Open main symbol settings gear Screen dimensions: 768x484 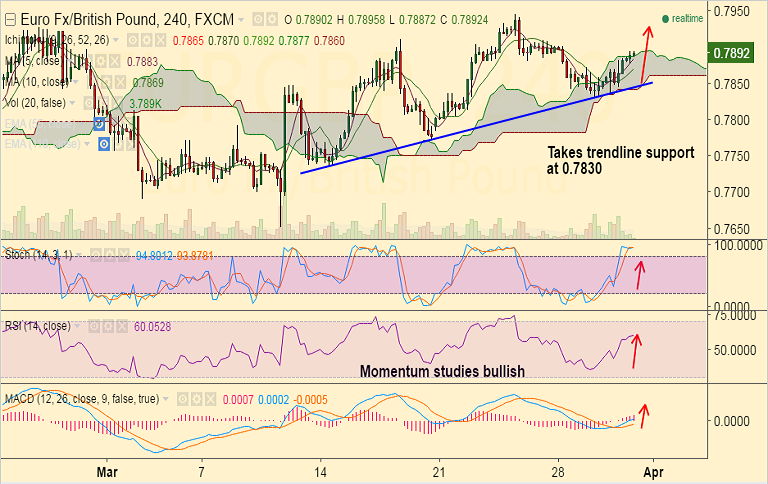271,20
